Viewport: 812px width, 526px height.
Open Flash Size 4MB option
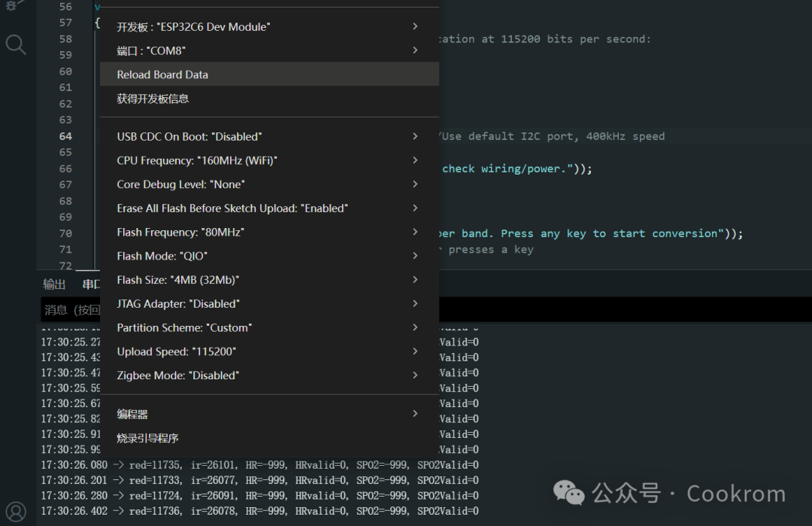point(269,279)
